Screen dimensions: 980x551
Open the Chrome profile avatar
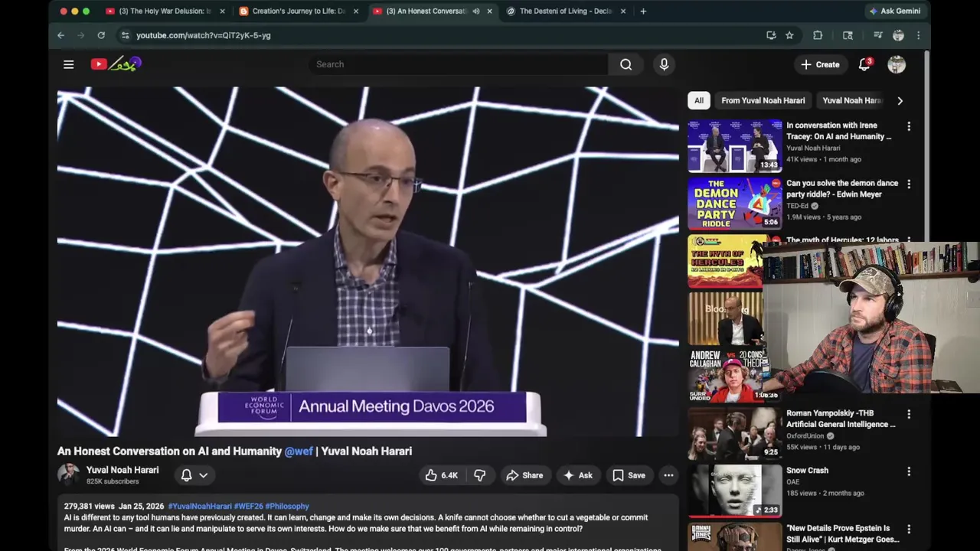(898, 35)
